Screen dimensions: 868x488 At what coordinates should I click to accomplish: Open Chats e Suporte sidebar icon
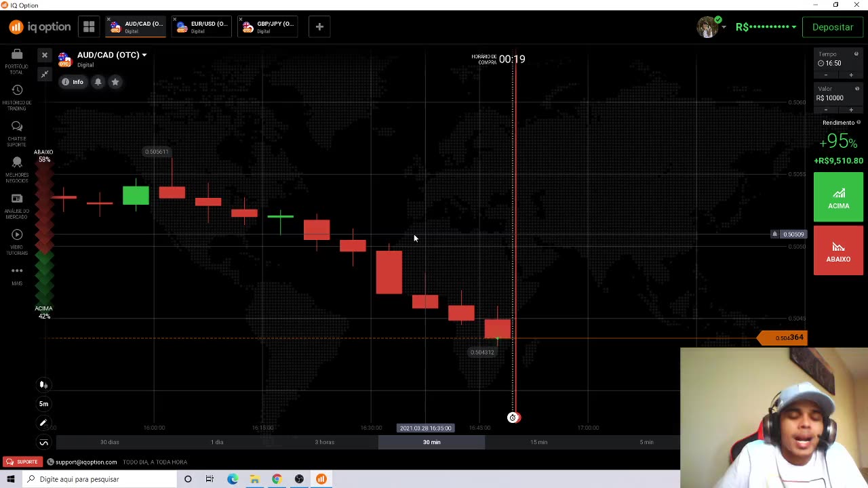(x=17, y=133)
